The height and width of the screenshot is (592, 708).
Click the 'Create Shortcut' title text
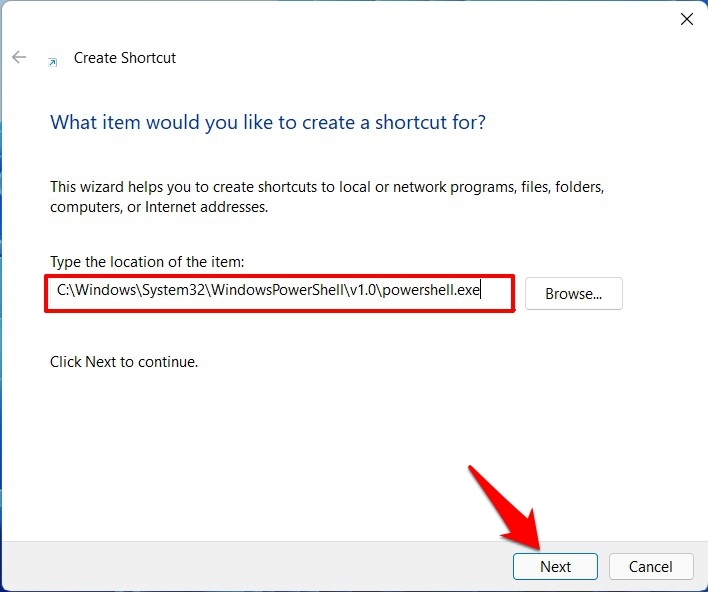point(125,58)
